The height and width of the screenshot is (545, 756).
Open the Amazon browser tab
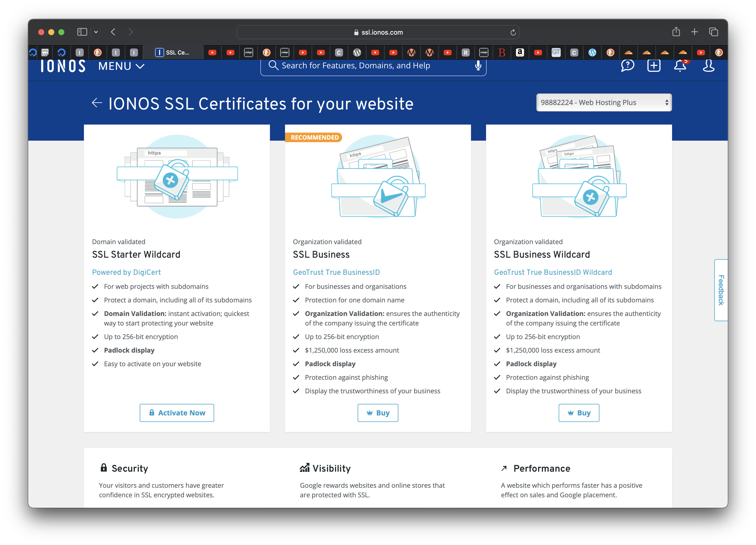coord(520,52)
